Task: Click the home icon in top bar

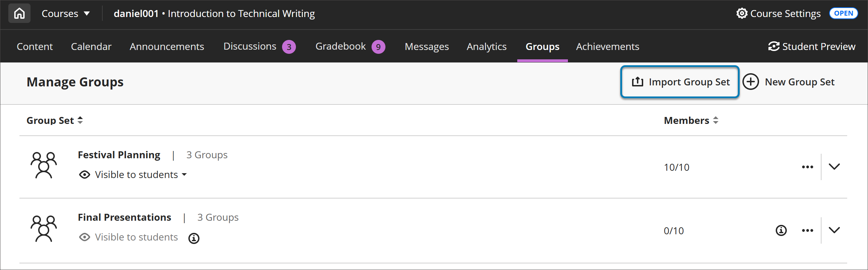Action: coord(19,14)
